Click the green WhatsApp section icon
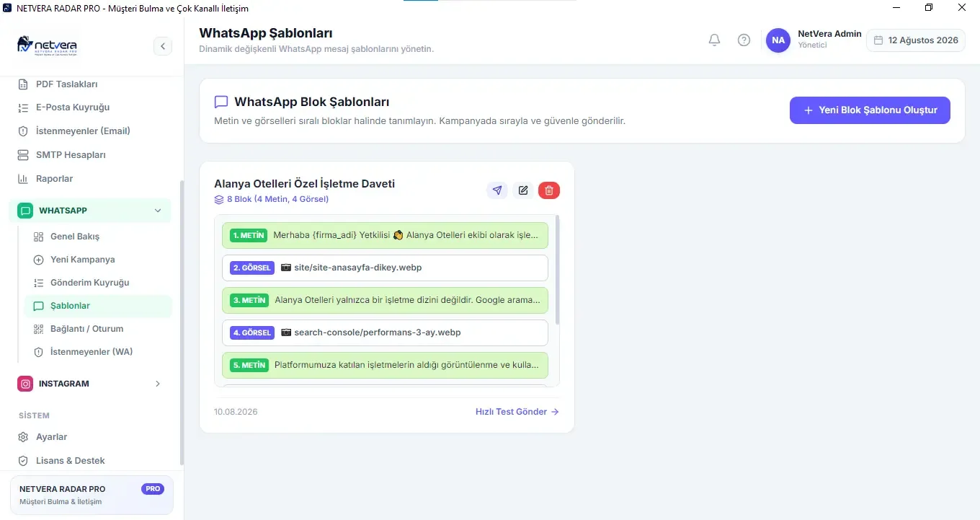The height and width of the screenshot is (520, 980). click(25, 211)
